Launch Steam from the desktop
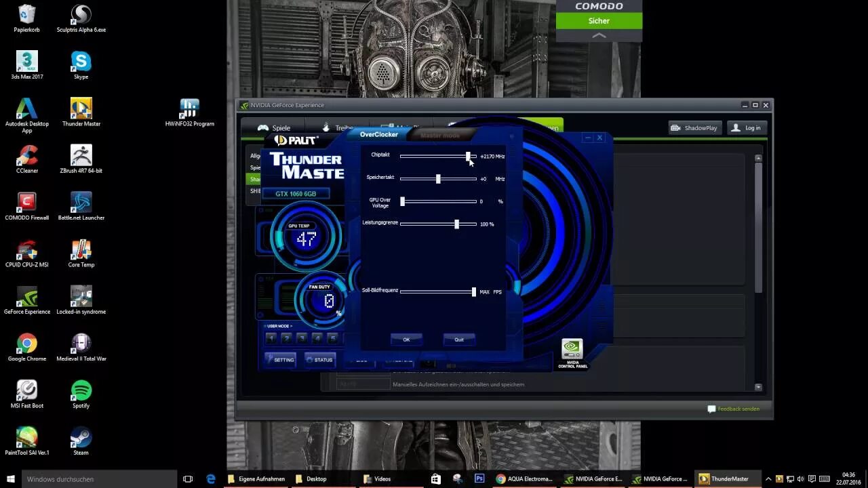 click(81, 441)
